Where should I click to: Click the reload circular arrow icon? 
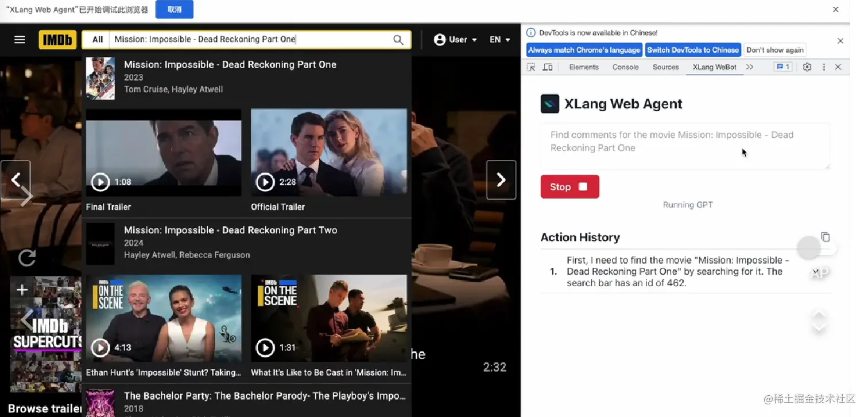click(27, 258)
